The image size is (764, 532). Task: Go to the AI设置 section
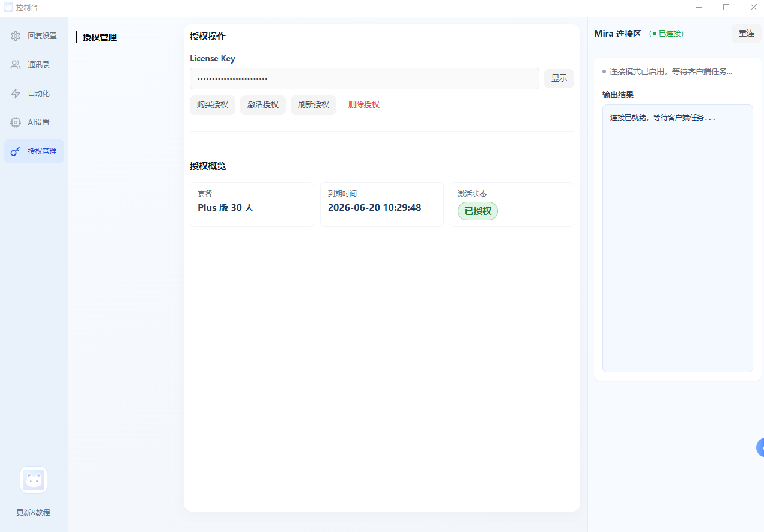point(34,122)
